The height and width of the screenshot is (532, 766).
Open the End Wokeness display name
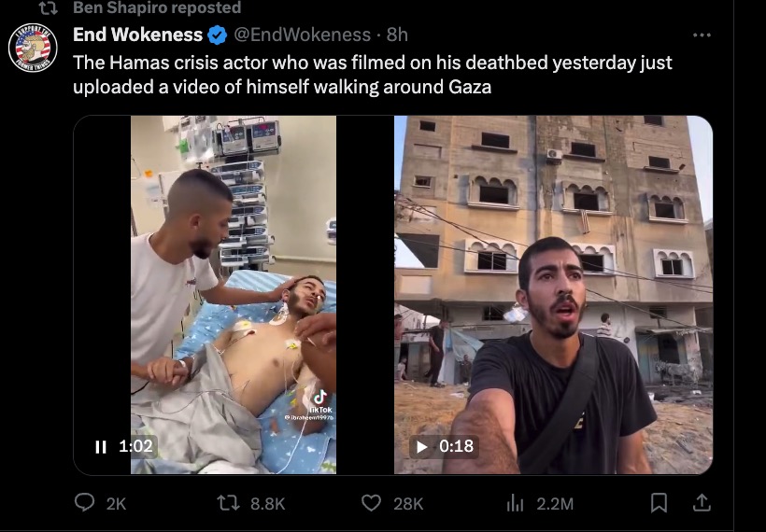pos(137,35)
